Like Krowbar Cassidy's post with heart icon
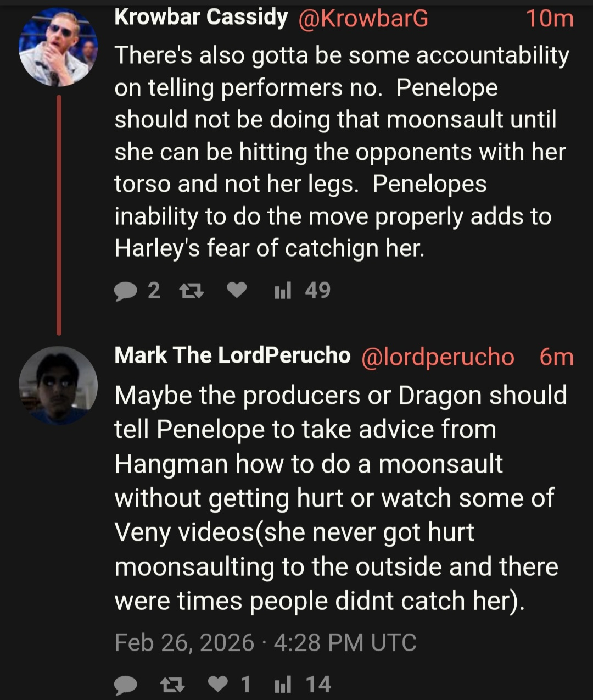Image resolution: width=593 pixels, height=700 pixels. 237,291
